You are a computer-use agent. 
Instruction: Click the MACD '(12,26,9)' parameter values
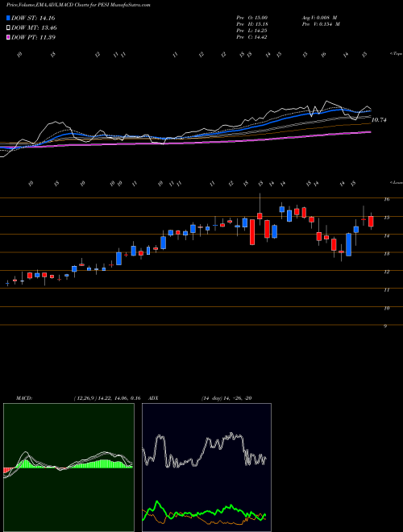[107, 398]
